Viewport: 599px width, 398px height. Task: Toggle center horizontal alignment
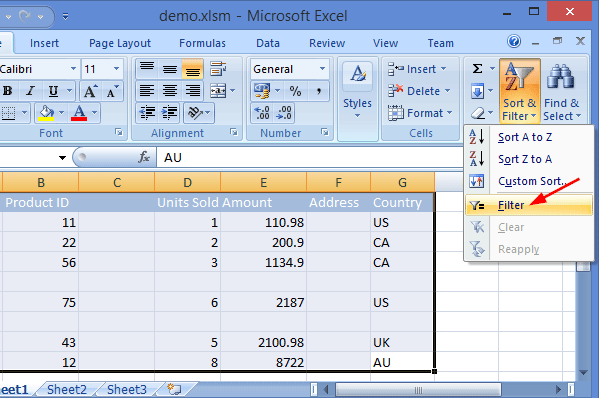(170, 91)
